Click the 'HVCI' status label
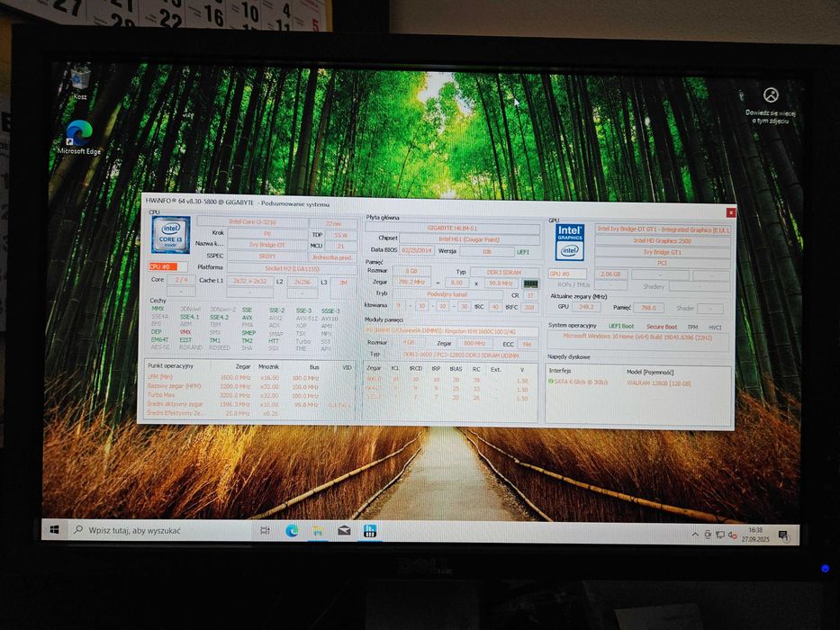The image size is (840, 630). 715,328
